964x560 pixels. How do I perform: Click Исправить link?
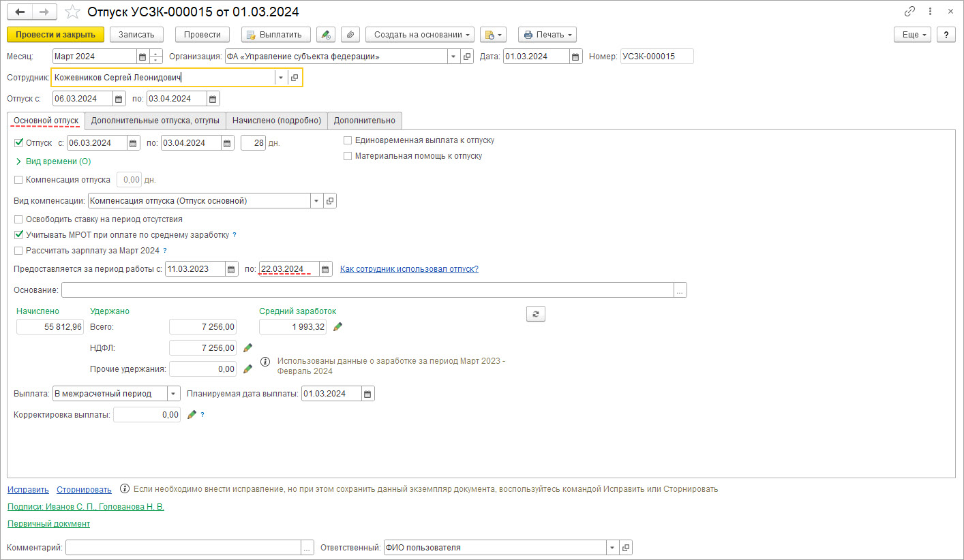point(28,489)
